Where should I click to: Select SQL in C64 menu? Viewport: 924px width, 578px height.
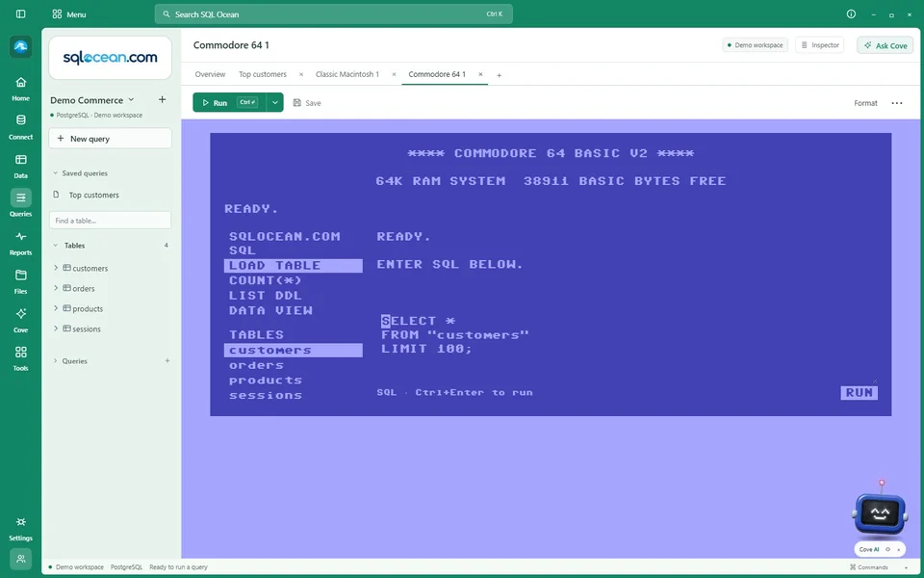[x=243, y=250]
